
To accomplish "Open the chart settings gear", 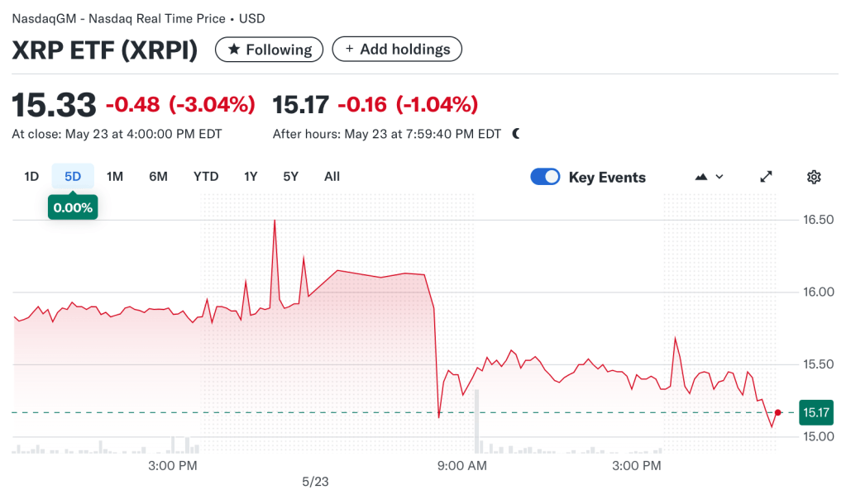I will (x=814, y=176).
